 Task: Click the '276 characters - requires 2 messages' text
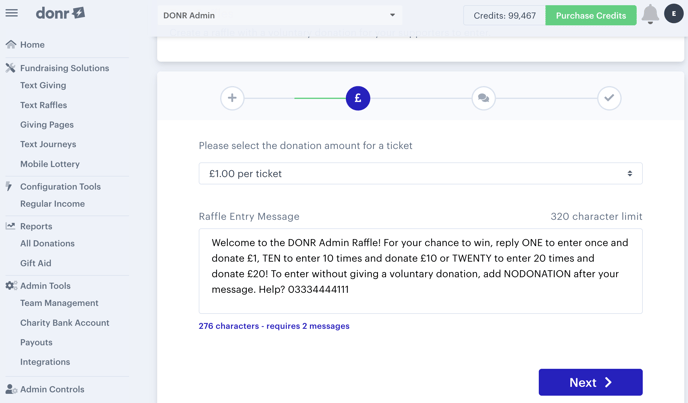274,326
